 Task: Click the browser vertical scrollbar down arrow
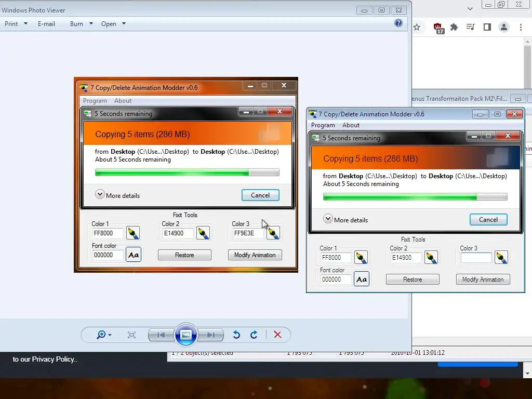pyautogui.click(x=527, y=374)
